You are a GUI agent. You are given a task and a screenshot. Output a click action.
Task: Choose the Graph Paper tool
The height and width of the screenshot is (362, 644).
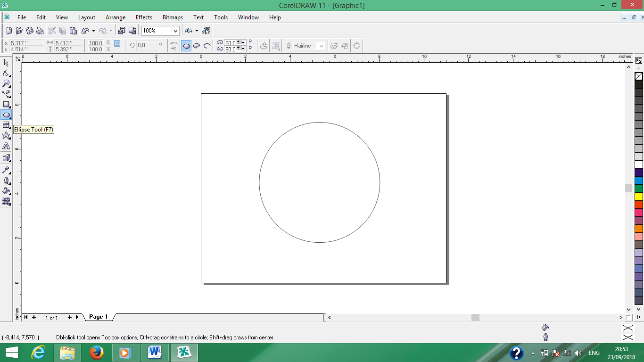click(7, 125)
